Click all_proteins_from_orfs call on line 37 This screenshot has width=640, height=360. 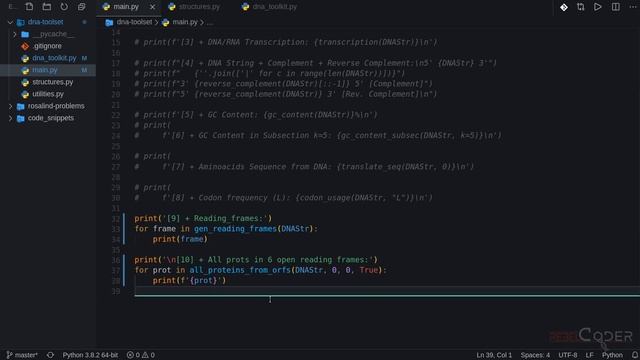pos(240,270)
